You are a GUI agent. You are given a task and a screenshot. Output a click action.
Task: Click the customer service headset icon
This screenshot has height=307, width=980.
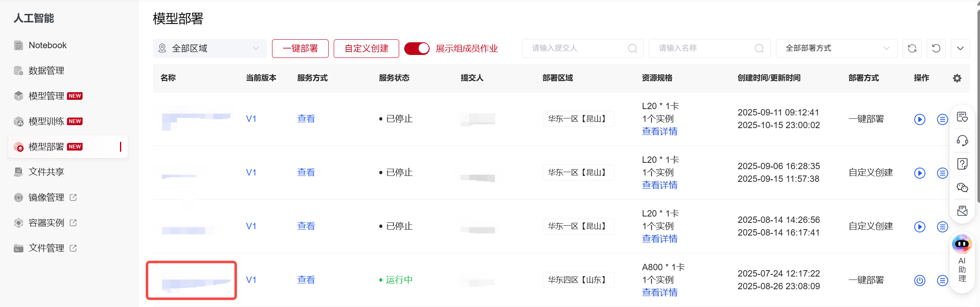tap(962, 140)
